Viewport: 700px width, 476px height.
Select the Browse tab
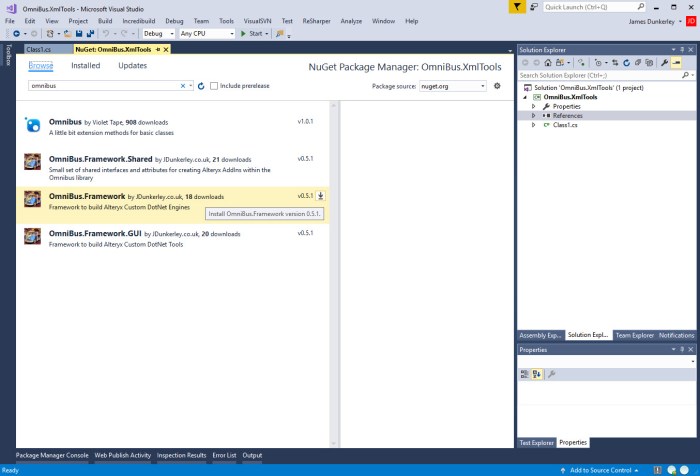[x=41, y=66]
